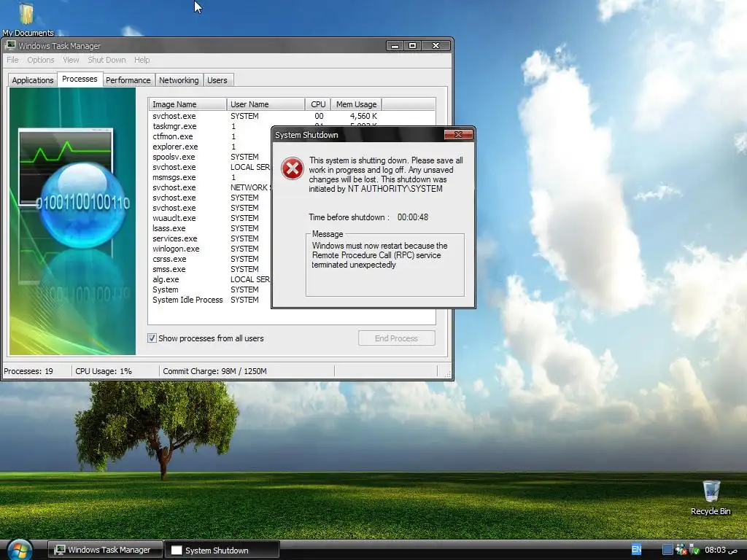Toggle Show processes from all users checkbox
The width and height of the screenshot is (747, 560).
[x=152, y=338]
